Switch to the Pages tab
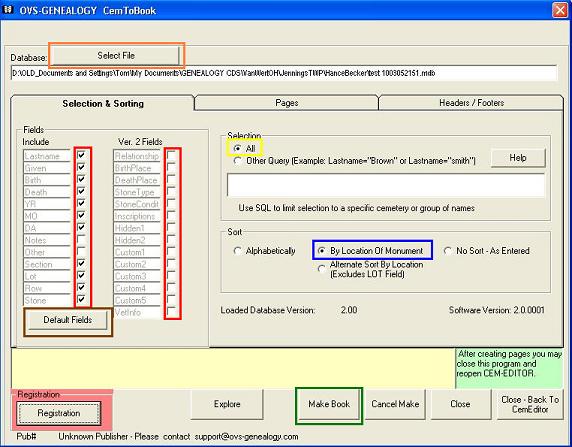The height and width of the screenshot is (447, 572). (x=286, y=103)
